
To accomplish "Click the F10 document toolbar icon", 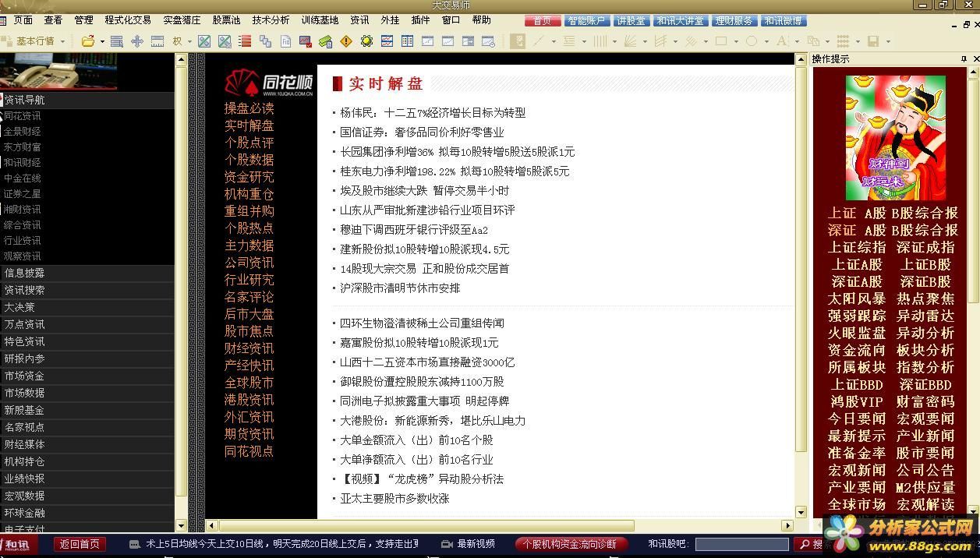I will (285, 41).
